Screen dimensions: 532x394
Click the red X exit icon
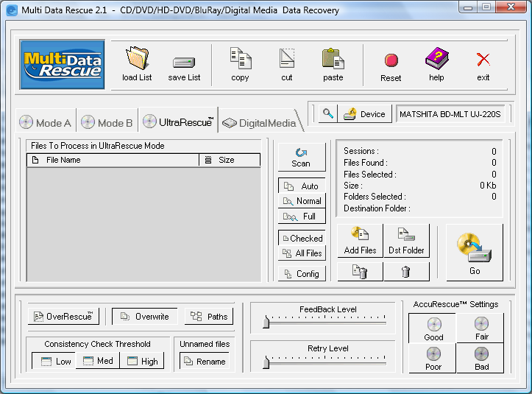[x=483, y=60]
